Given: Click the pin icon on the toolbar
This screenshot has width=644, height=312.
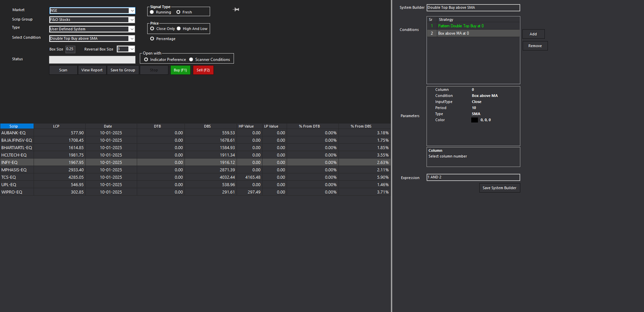Looking at the screenshot, I should pyautogui.click(x=235, y=9).
